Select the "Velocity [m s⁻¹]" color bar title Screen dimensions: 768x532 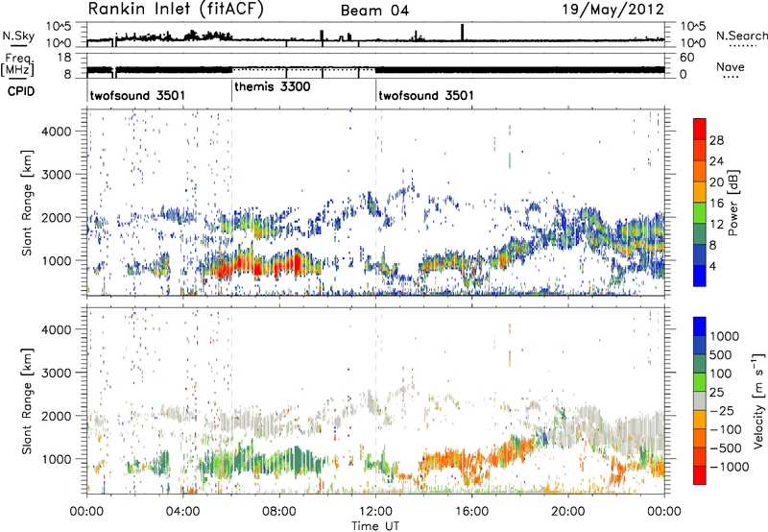pyautogui.click(x=758, y=400)
